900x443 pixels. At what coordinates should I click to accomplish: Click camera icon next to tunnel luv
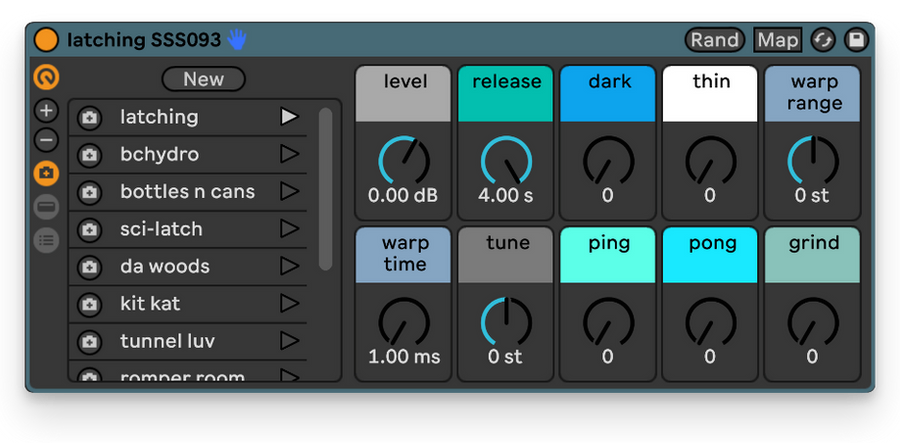coord(89,341)
